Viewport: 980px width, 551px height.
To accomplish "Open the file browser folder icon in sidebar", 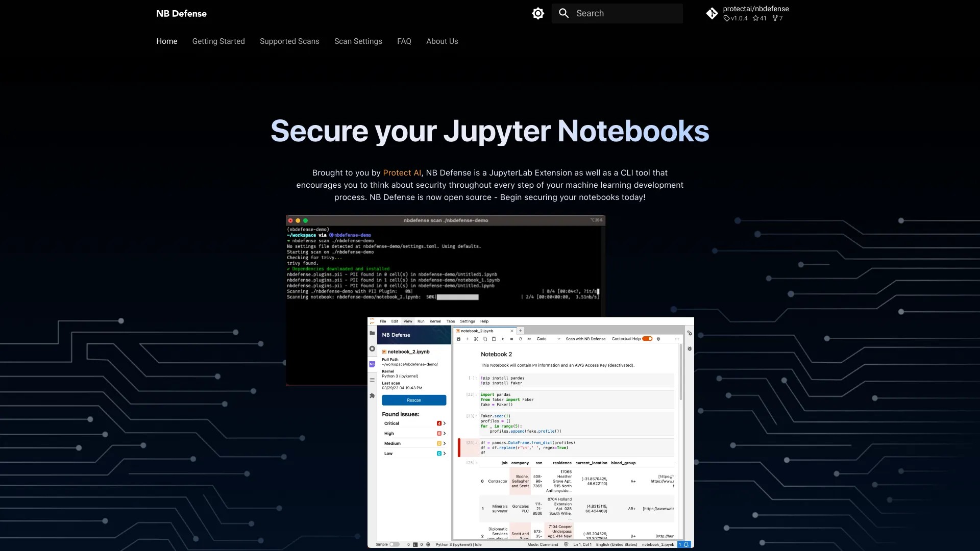I will point(372,333).
